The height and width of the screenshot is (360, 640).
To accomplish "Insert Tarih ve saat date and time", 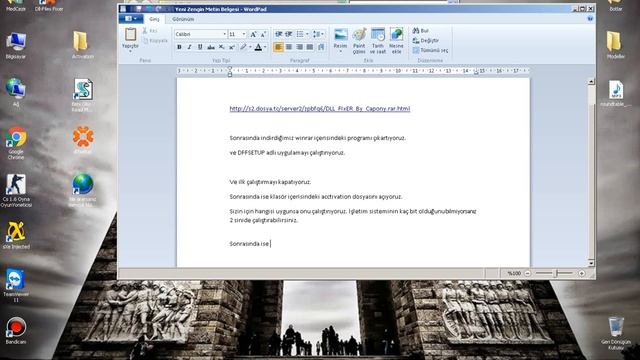I will [x=378, y=40].
